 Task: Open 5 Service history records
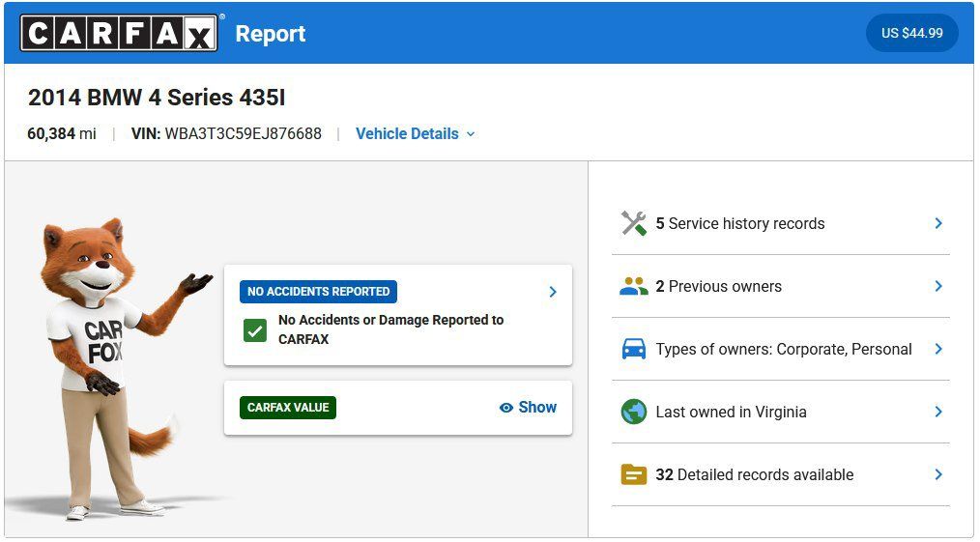[x=781, y=223]
